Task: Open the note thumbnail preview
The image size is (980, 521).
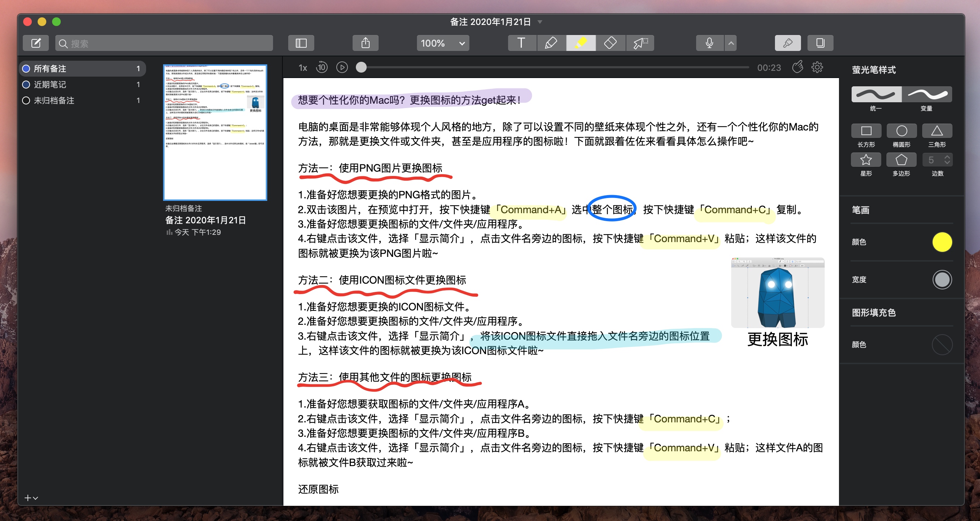Action: click(x=215, y=132)
